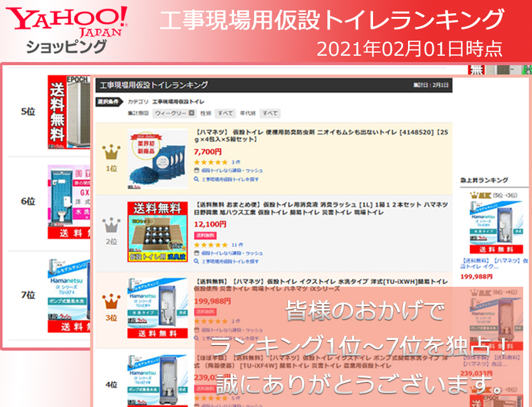Open the 急上昇ランキング link 【送料無料】【ハマネツ】

[494, 264]
